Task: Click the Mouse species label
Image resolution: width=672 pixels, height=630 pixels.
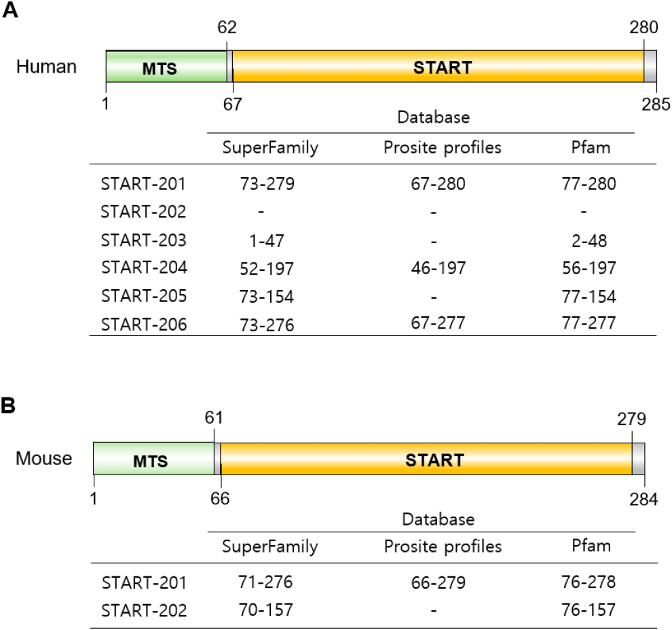Action: click(x=45, y=458)
